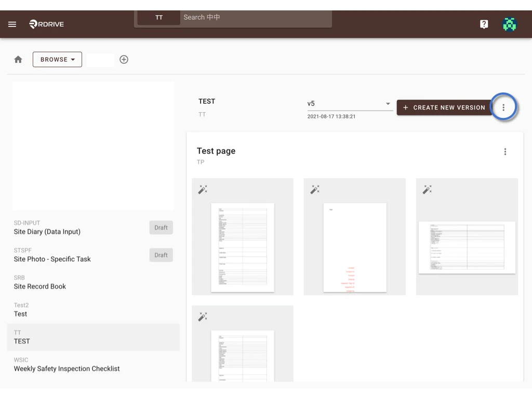Click magic wand on first page thumbnail
The height and width of the screenshot is (399, 532).
[x=203, y=189]
